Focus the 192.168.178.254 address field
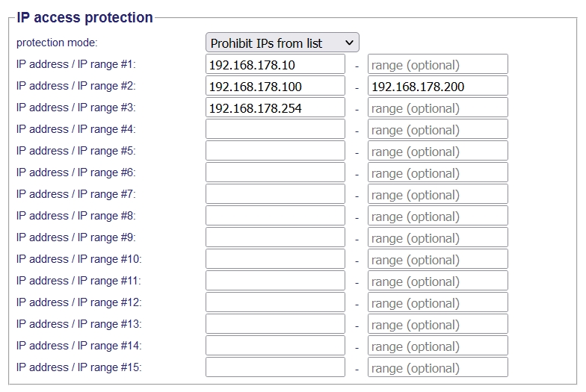This screenshot has width=586, height=392. pos(275,108)
